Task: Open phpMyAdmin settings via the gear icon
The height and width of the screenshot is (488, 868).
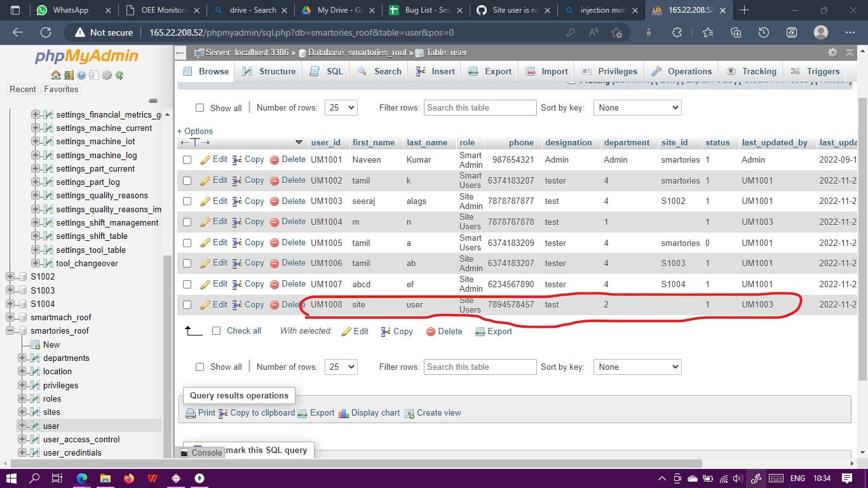Action: (107, 75)
